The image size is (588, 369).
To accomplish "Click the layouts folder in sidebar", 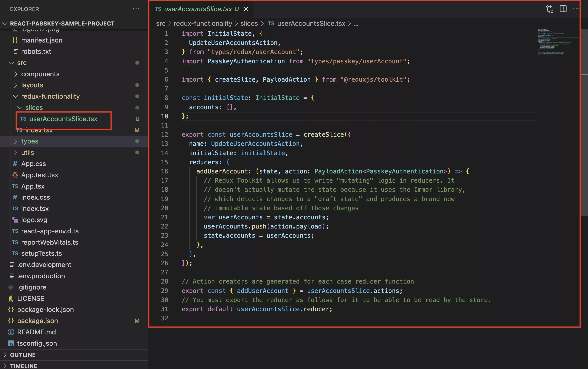I will coord(32,85).
